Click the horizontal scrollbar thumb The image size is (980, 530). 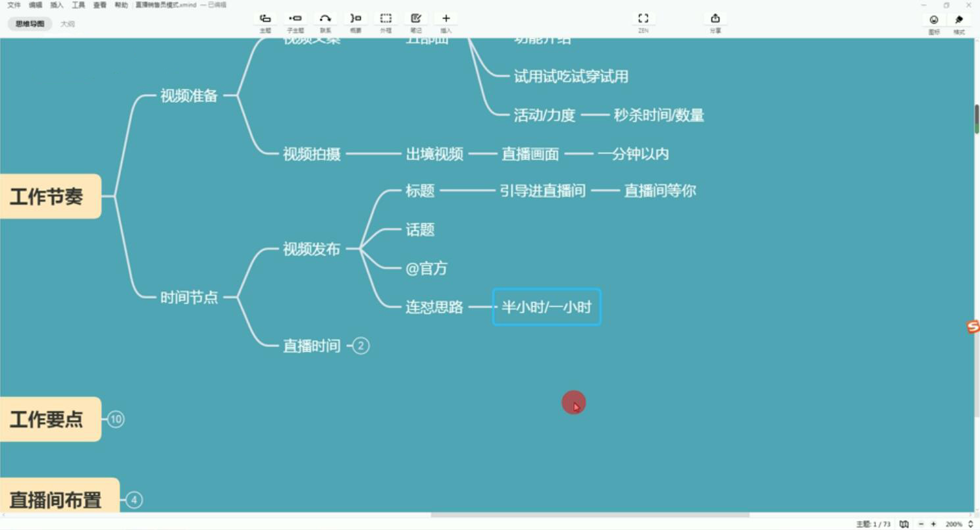point(590,515)
